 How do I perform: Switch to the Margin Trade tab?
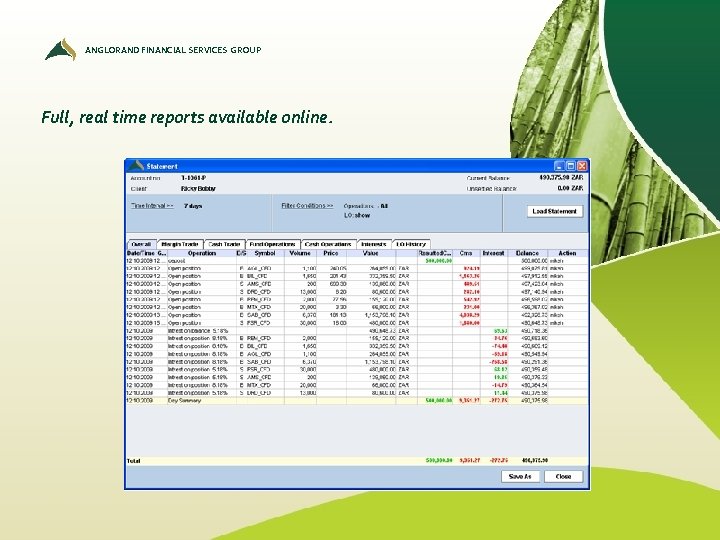(180, 244)
